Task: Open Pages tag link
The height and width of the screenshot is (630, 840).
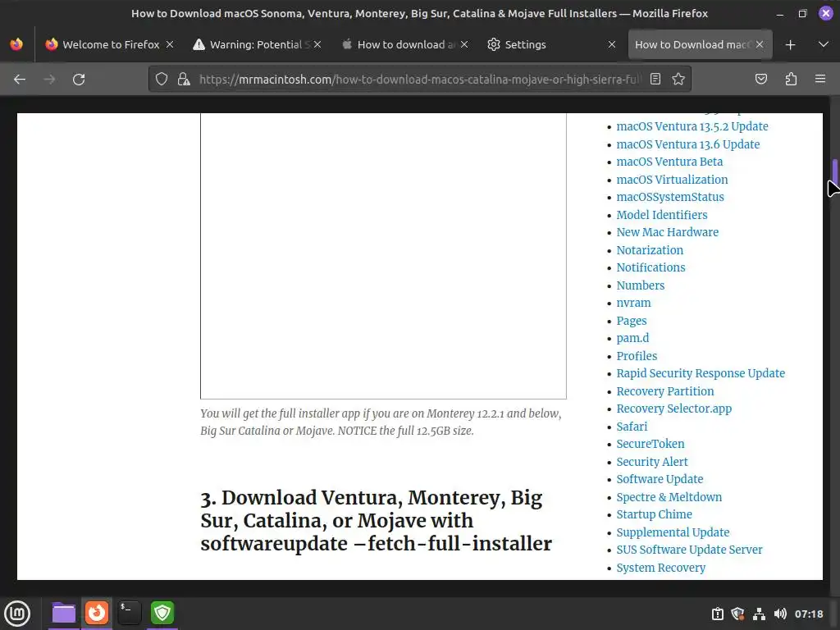Action: [632, 321]
